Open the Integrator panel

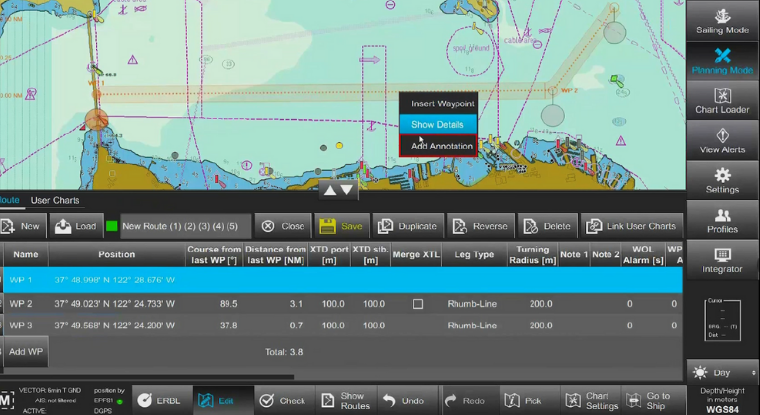pyautogui.click(x=722, y=260)
